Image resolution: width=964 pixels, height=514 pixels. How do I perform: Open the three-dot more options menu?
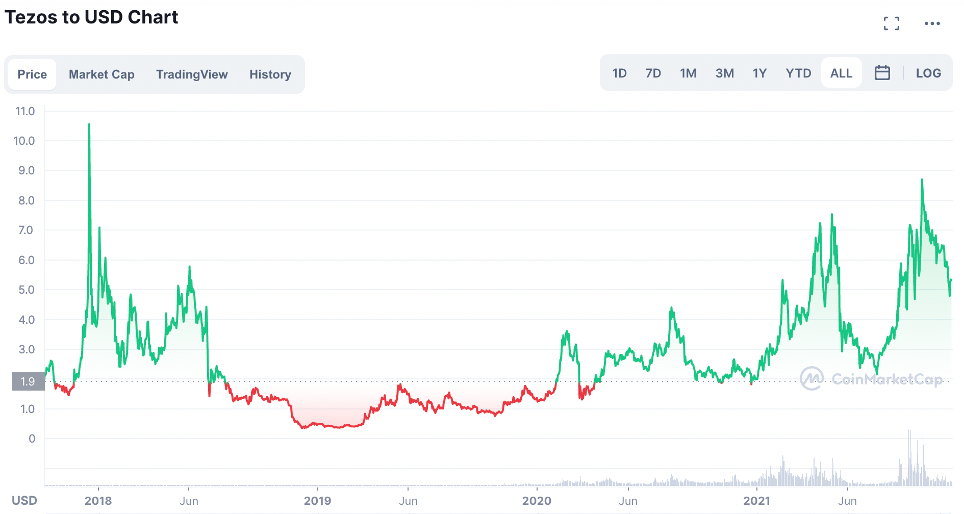point(932,23)
